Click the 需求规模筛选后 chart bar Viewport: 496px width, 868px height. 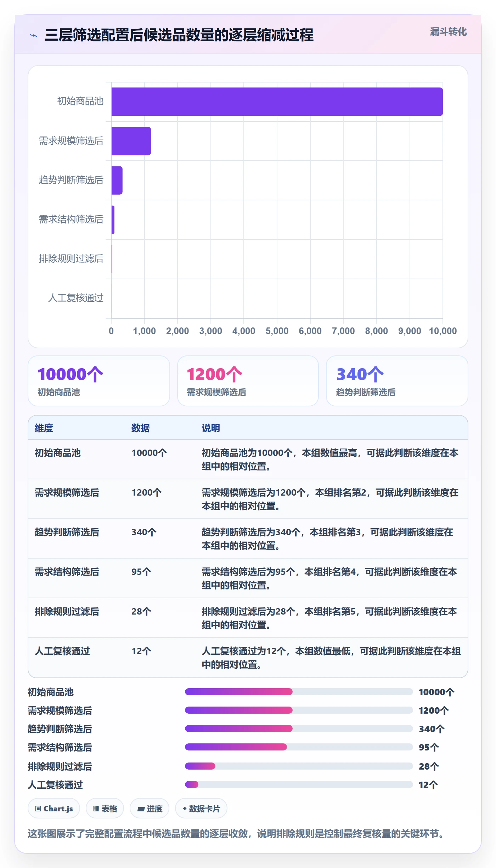(131, 141)
